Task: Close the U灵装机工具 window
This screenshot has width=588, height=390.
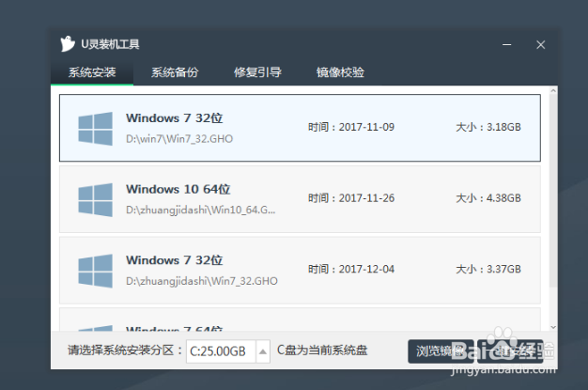Action: [540, 45]
